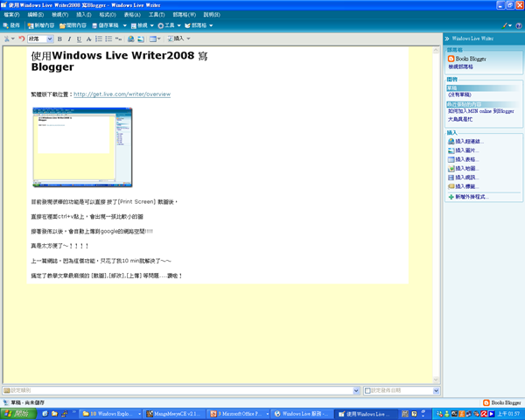Click sidebar 插入超連結 insert hyperlink
525x420 pixels.
pos(465,142)
